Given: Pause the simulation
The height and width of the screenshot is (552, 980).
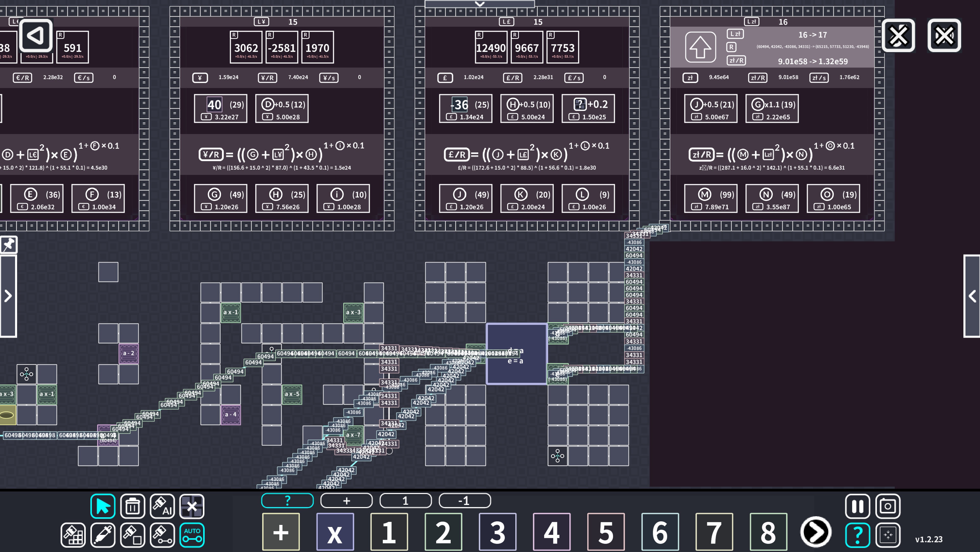Looking at the screenshot, I should (x=857, y=506).
